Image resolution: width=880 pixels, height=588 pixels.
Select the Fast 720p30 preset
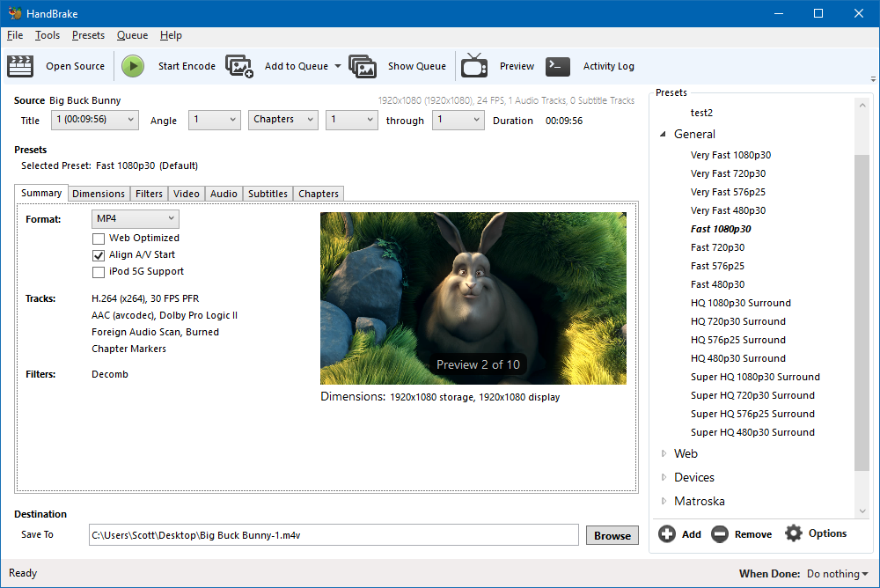718,247
